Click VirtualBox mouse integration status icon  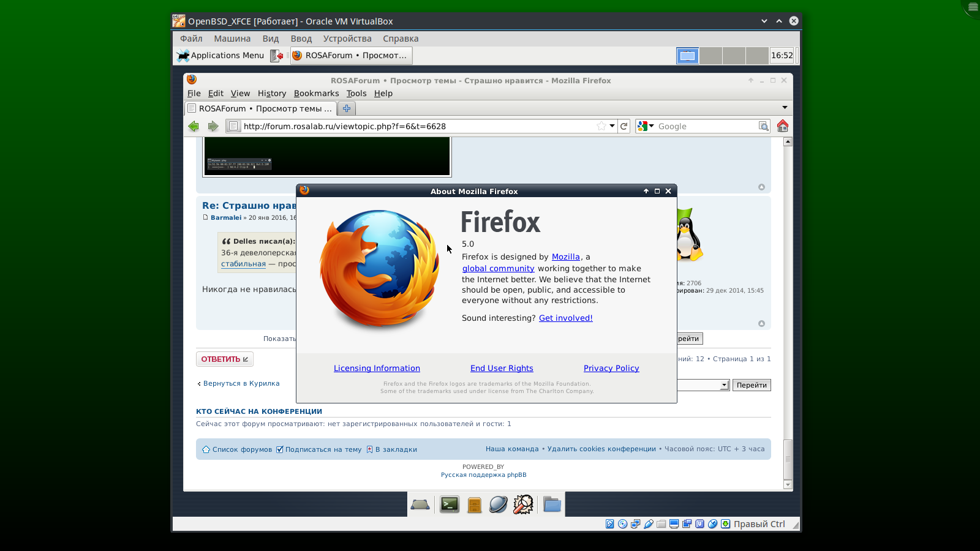click(712, 524)
